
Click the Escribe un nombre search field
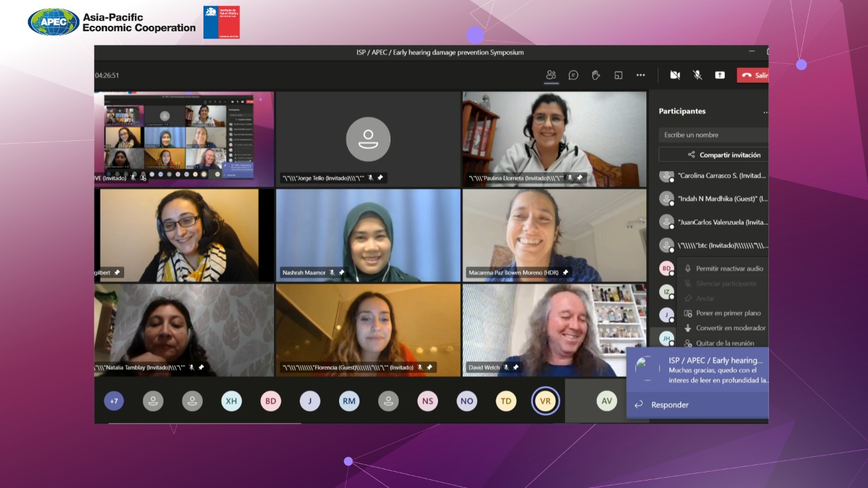[x=713, y=135]
